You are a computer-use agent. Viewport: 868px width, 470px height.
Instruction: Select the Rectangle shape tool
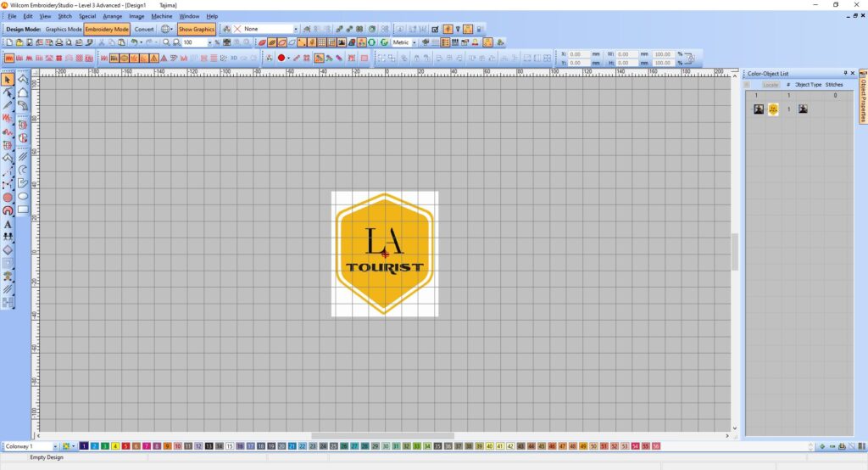[23, 210]
